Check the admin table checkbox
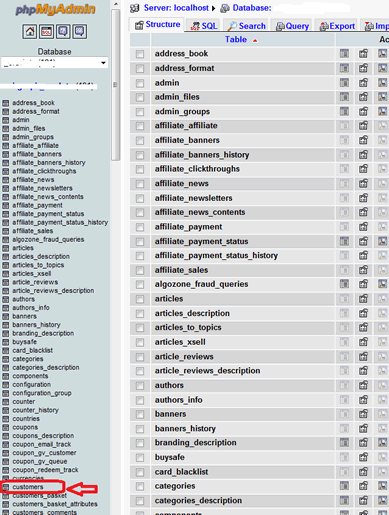 point(140,83)
